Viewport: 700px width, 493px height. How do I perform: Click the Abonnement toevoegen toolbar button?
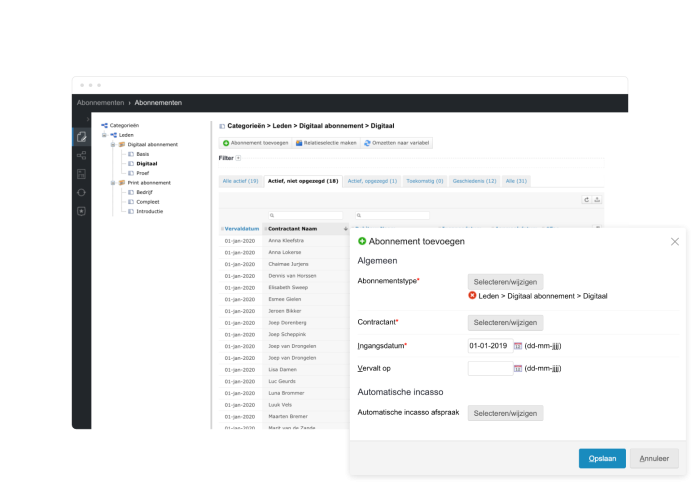[255, 143]
